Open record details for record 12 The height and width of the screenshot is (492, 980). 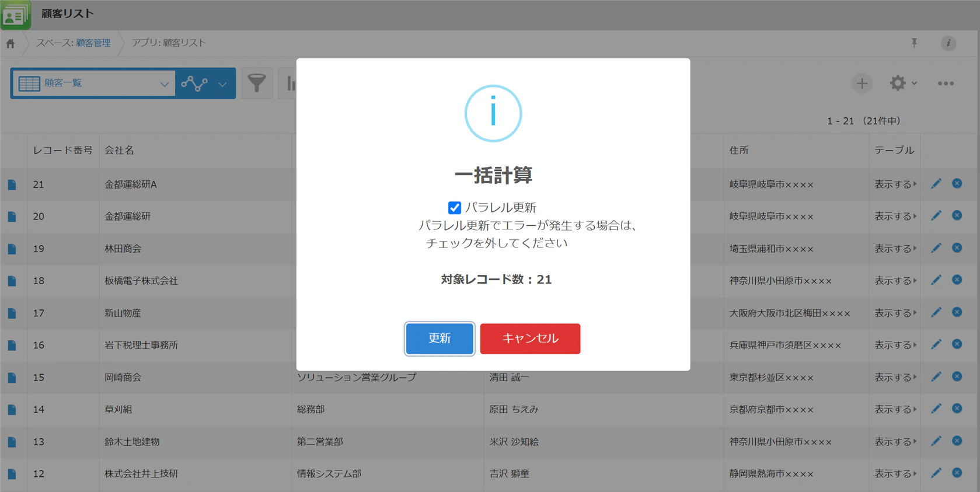click(12, 474)
